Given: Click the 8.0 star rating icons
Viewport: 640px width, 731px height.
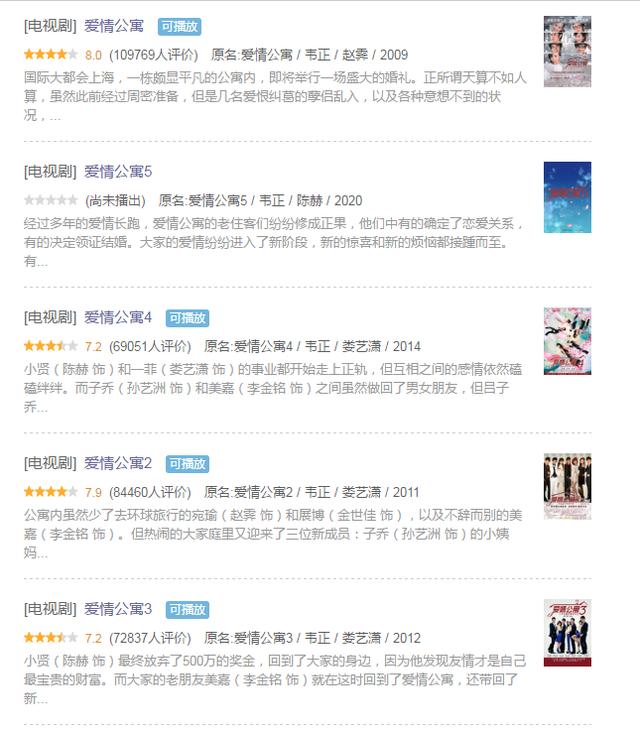Looking at the screenshot, I should (50, 55).
